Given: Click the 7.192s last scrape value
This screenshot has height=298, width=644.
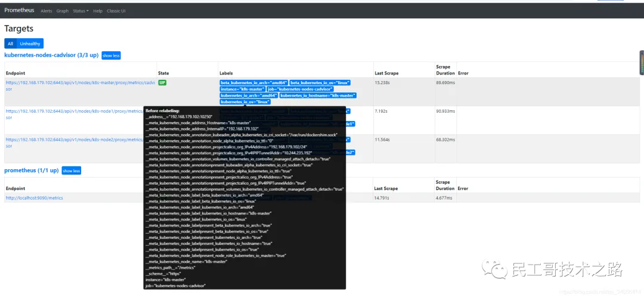Looking at the screenshot, I should (x=381, y=111).
